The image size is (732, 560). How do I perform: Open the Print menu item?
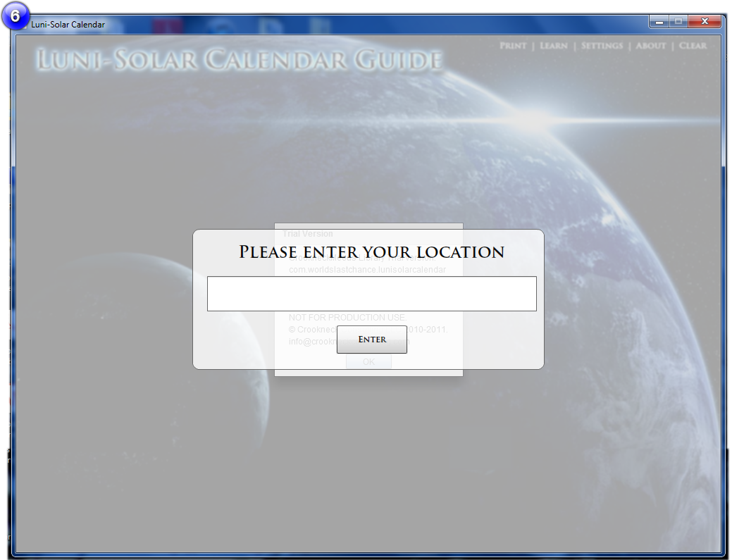click(x=513, y=46)
